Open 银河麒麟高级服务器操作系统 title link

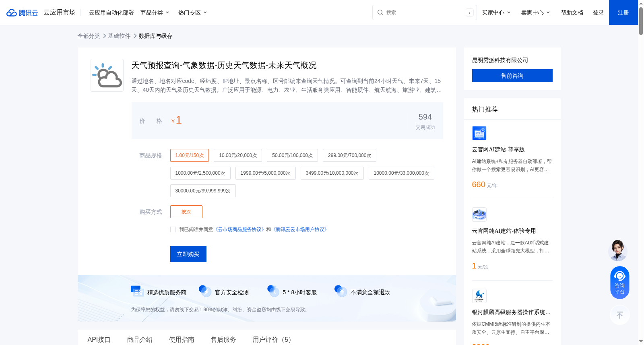tap(511, 312)
